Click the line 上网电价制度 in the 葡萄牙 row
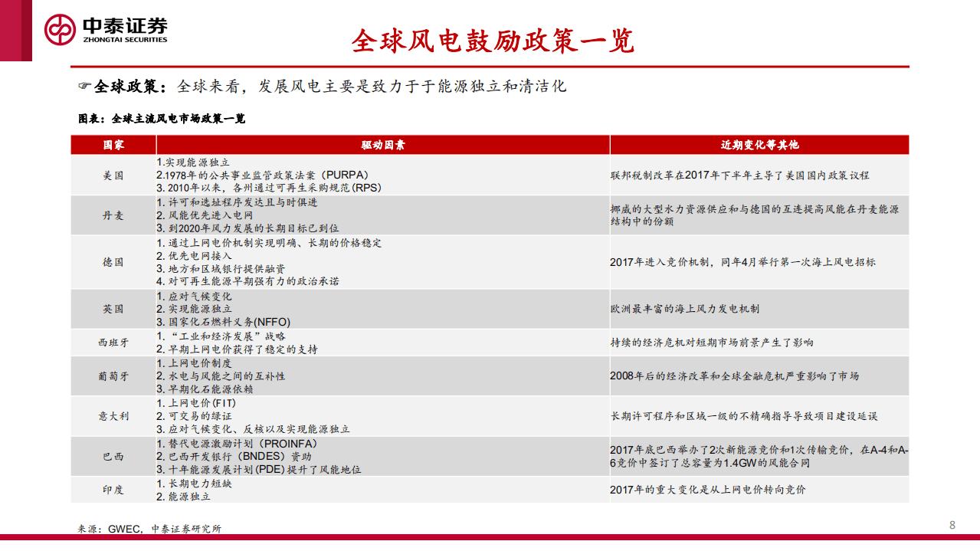The image size is (980, 551). [x=194, y=363]
